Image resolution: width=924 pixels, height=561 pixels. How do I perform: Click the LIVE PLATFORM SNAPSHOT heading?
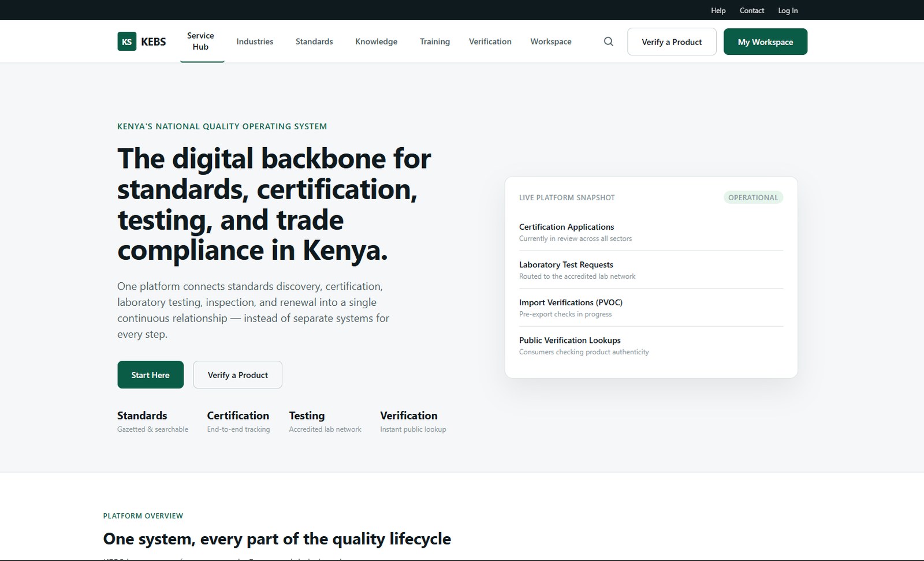[567, 197]
